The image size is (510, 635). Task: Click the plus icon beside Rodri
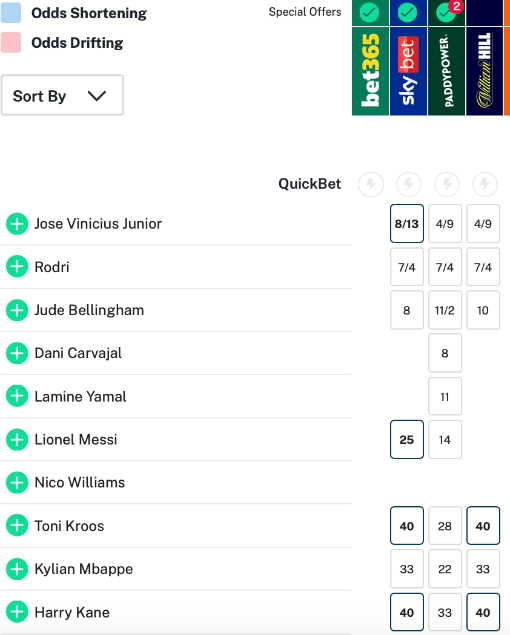point(17,266)
